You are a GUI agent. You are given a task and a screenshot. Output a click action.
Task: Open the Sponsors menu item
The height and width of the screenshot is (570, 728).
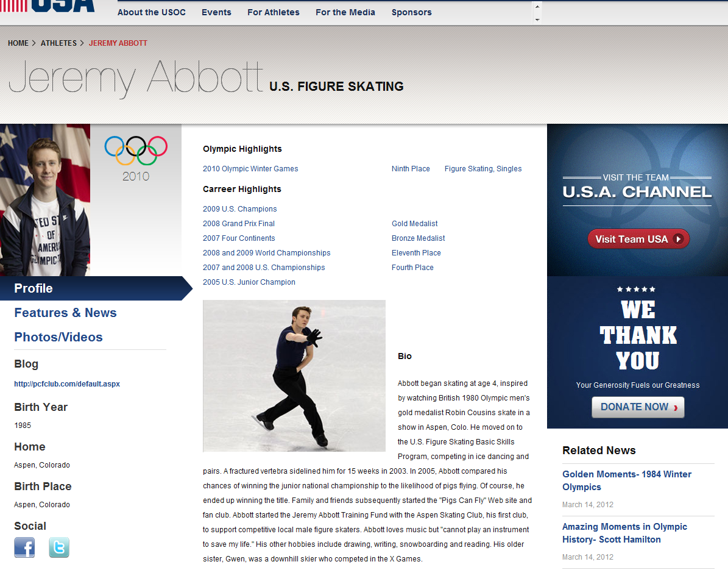click(411, 12)
